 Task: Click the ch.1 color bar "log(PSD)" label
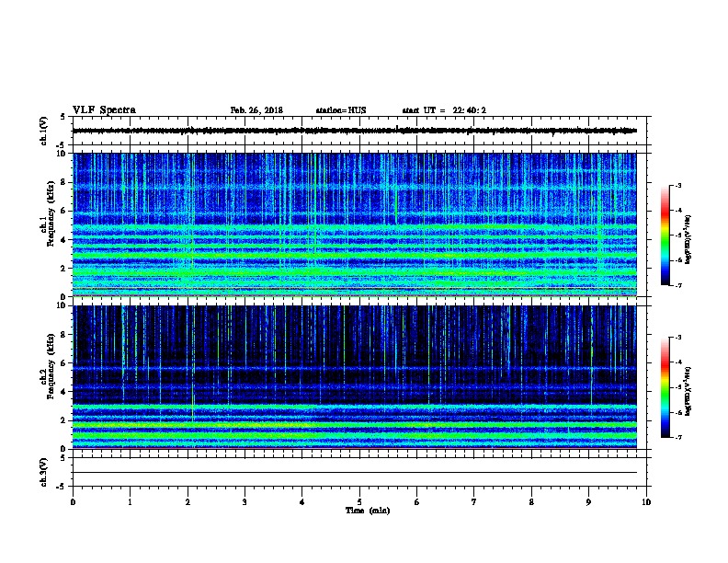pyautogui.click(x=688, y=239)
